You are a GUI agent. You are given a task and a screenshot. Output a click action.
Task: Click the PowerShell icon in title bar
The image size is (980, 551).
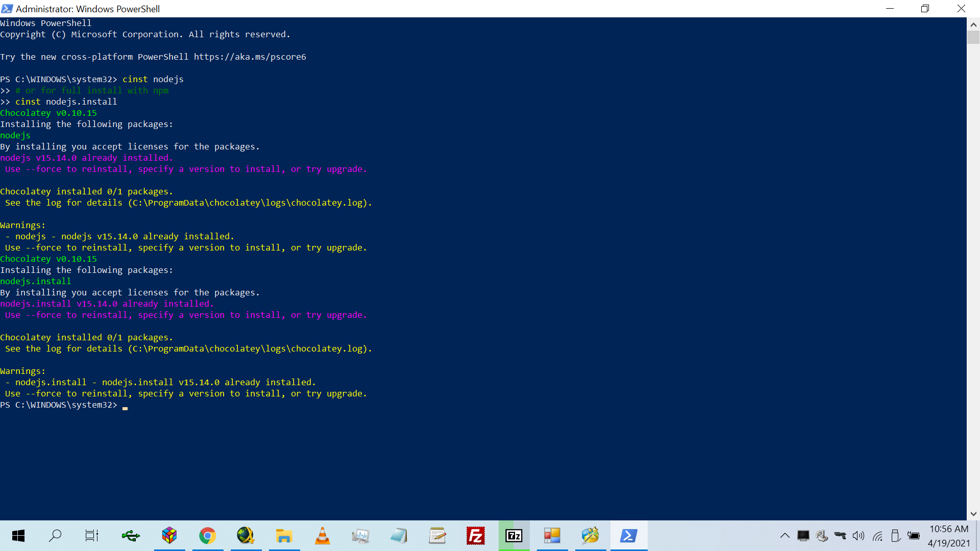pos(7,9)
